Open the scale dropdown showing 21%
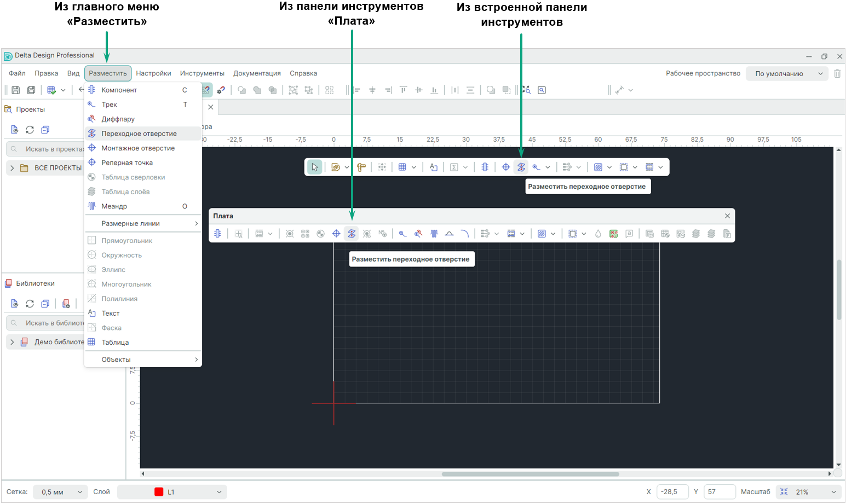Image resolution: width=846 pixels, height=504 pixels. 809,492
